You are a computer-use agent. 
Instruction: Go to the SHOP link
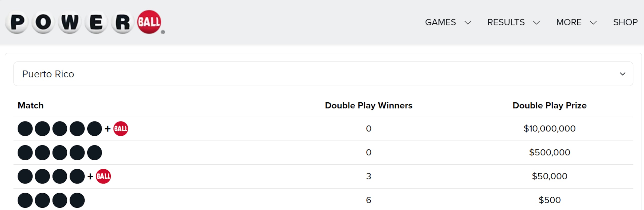coord(625,22)
